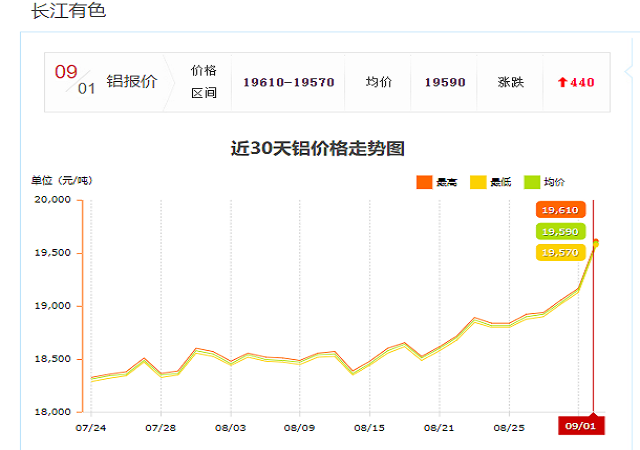640x450 pixels.
Task: Pick the 08/21 date on the x-axis
Action: (x=439, y=427)
